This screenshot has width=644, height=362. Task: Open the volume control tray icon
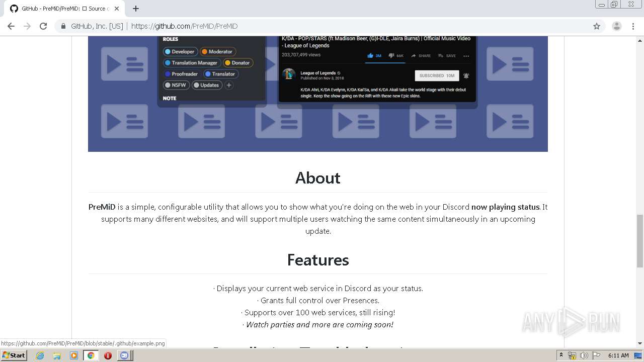(x=584, y=355)
